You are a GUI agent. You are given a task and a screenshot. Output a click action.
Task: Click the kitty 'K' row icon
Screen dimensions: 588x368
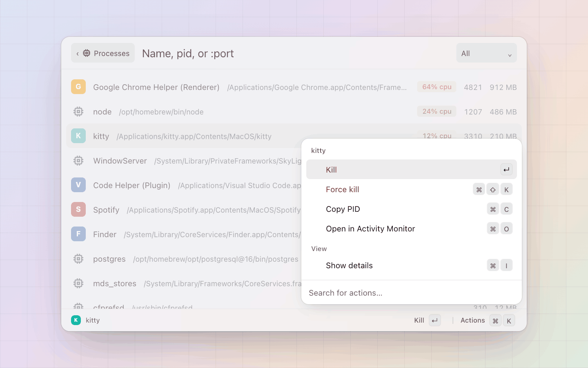coord(78,136)
